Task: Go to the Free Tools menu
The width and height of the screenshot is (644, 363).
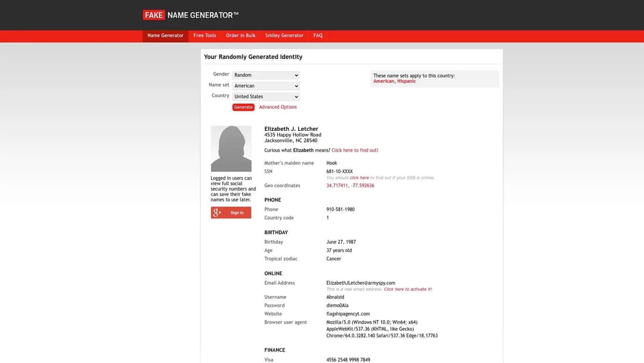Action: point(205,35)
